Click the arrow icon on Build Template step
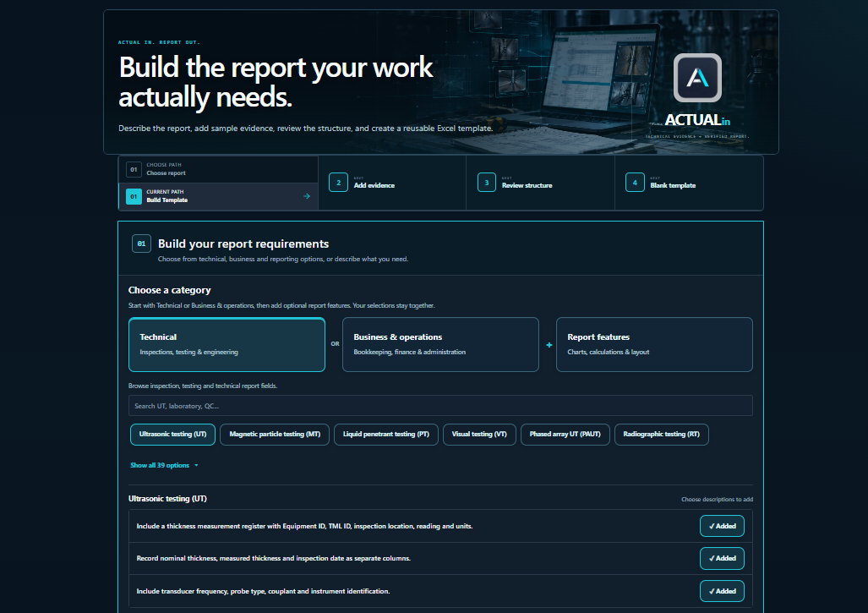868x613 pixels. (x=307, y=196)
